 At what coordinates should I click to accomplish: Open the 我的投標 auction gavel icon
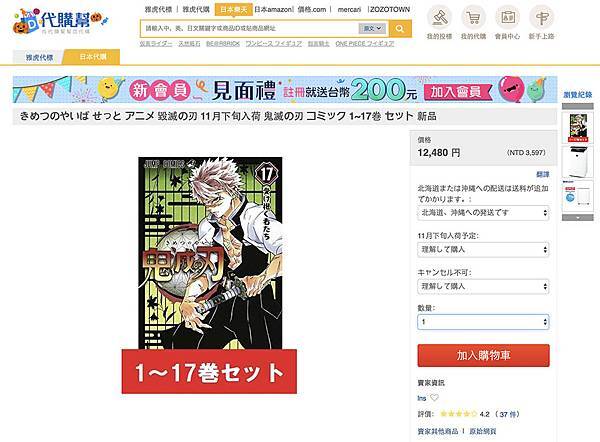point(439,18)
